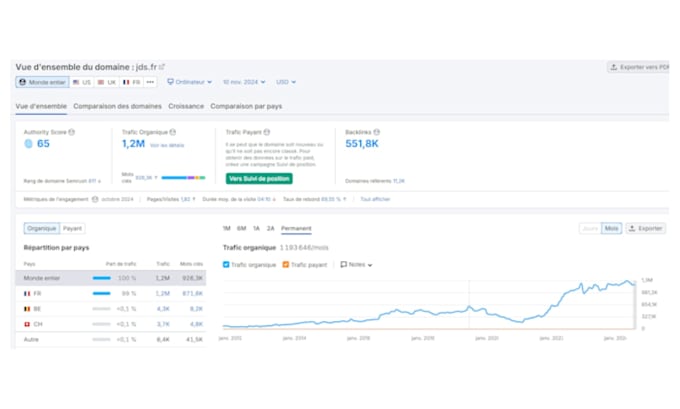Show the Authority Score info icon

(72, 132)
